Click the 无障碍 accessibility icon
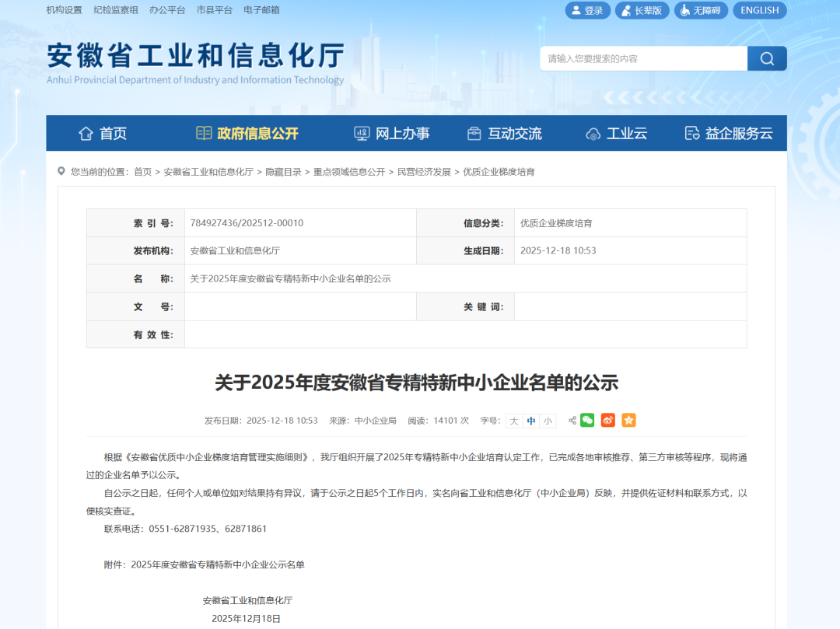The height and width of the screenshot is (629, 840). pyautogui.click(x=684, y=10)
